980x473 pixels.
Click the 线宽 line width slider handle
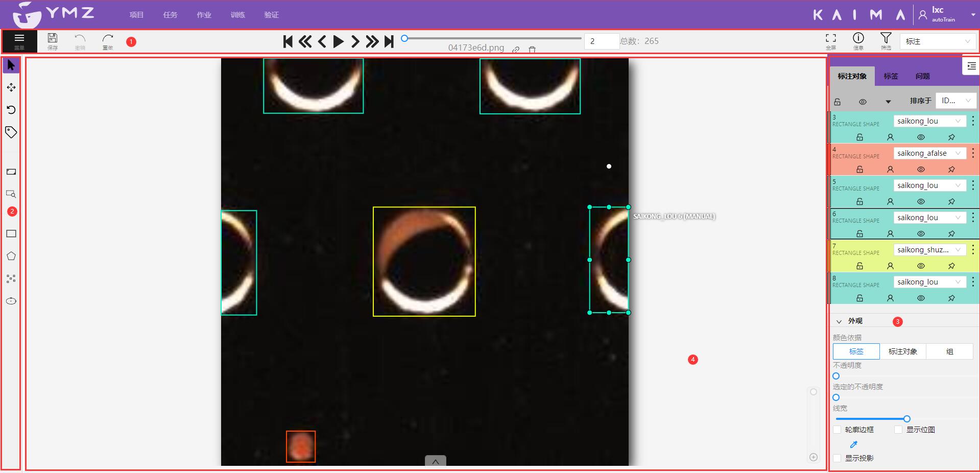[x=907, y=419]
